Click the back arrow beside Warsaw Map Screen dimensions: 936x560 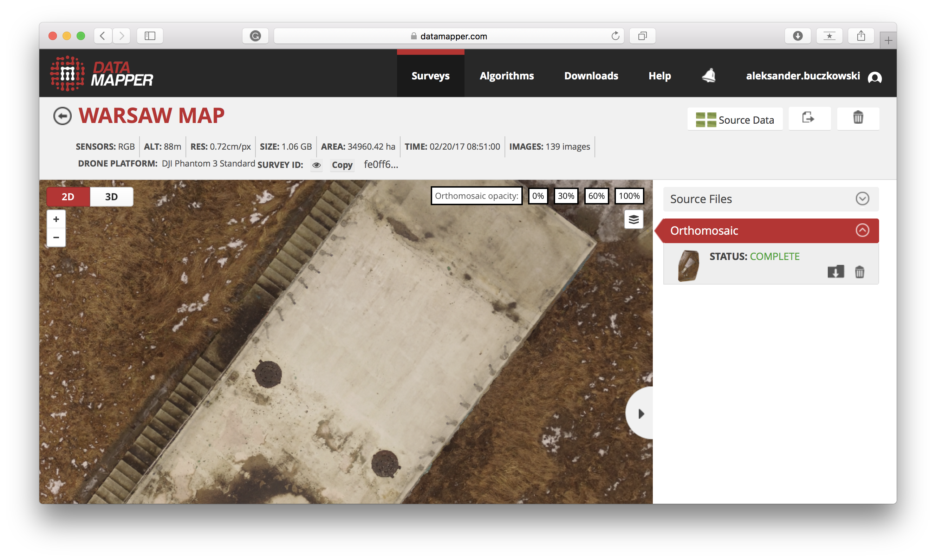62,116
